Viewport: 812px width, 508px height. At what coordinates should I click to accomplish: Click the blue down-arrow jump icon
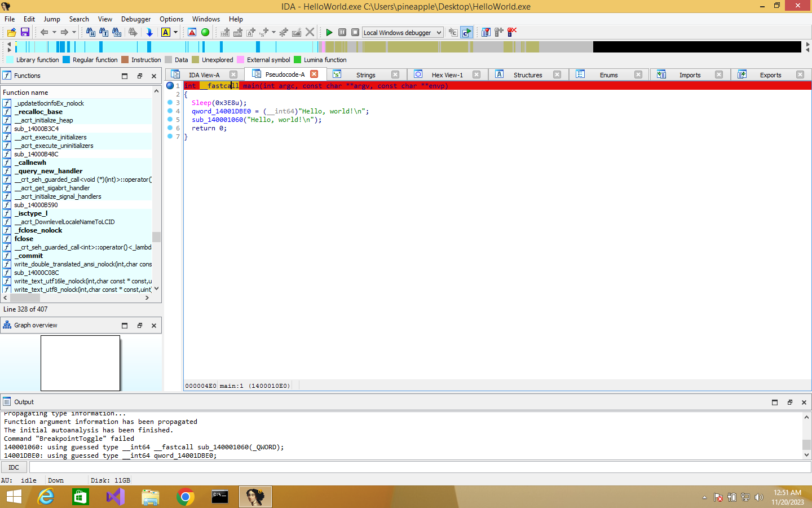[x=149, y=32]
